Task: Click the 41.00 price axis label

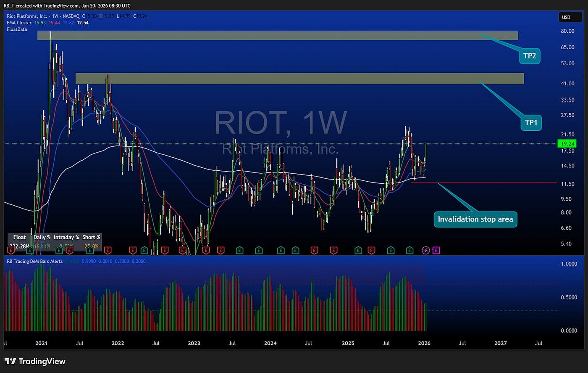Action: click(567, 84)
